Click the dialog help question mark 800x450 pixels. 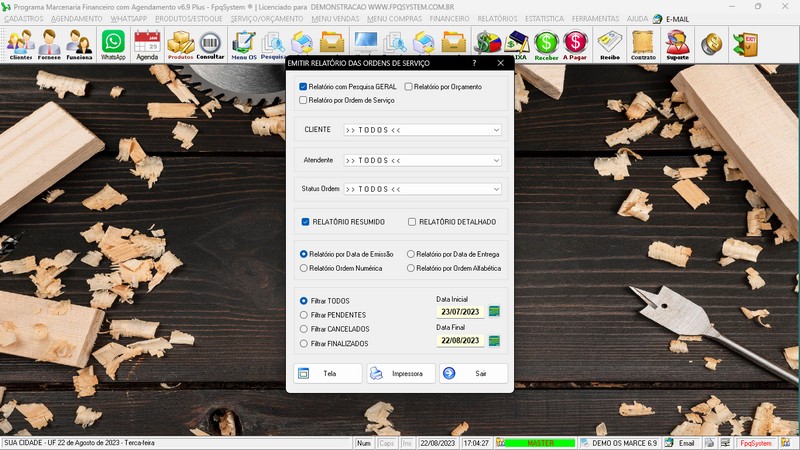(x=474, y=63)
